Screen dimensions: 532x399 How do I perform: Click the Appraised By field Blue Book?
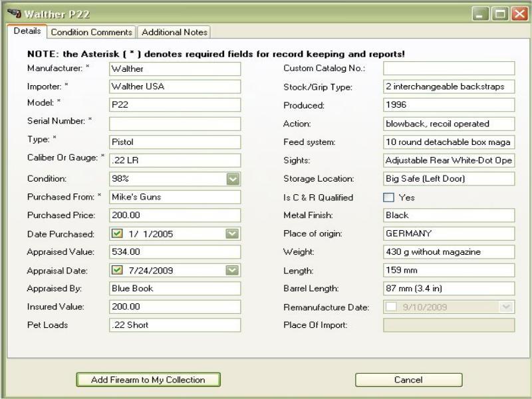175,289
